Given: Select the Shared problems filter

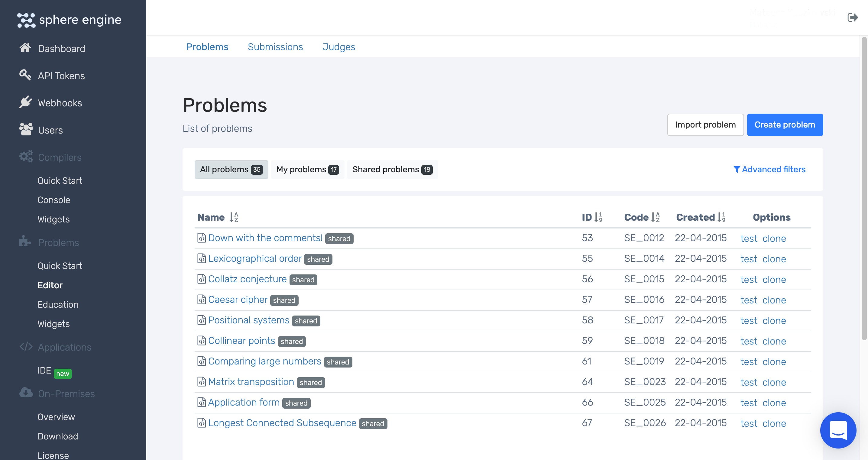Looking at the screenshot, I should 392,170.
